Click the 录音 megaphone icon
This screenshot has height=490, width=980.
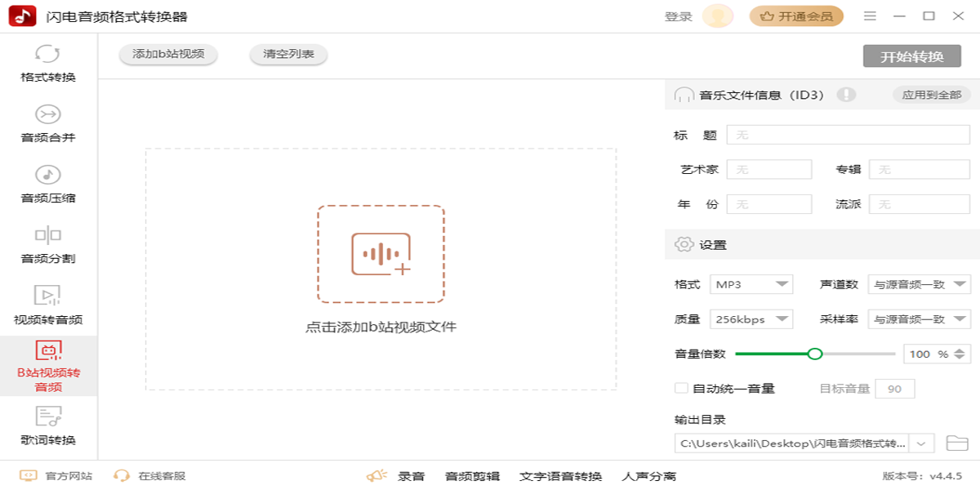tap(376, 475)
